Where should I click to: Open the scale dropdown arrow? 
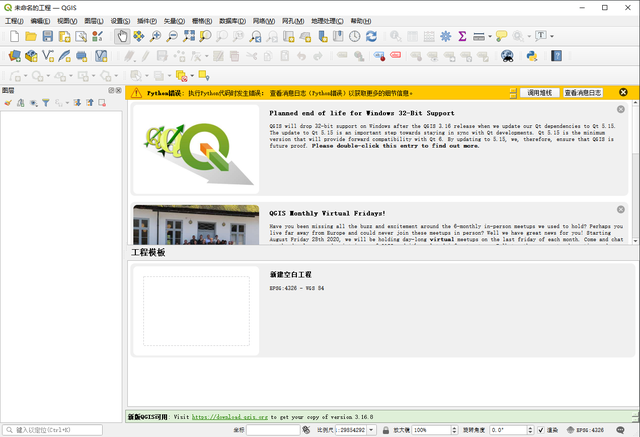[371, 430]
